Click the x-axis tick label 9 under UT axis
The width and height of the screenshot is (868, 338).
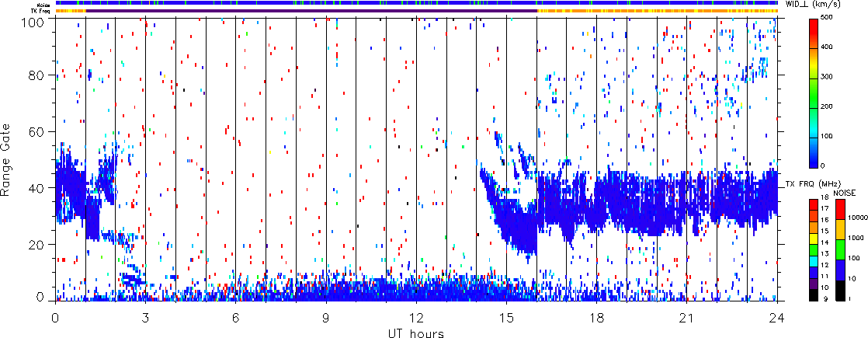tap(326, 319)
